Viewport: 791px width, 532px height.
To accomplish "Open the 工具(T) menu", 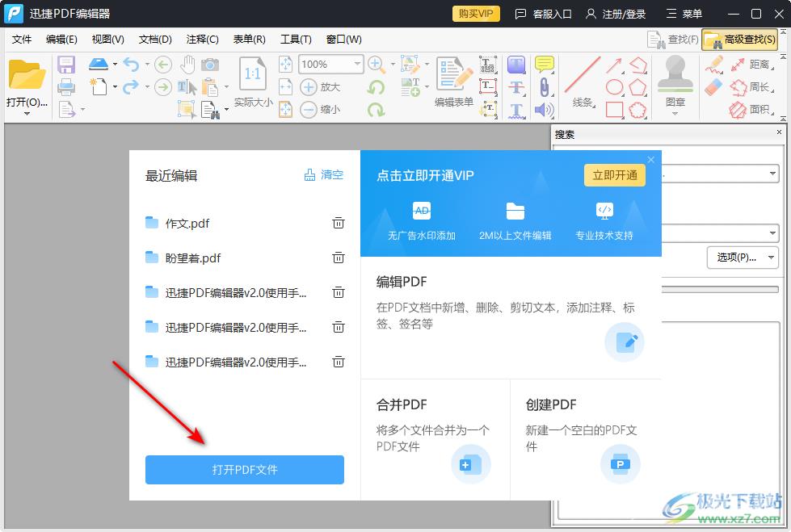I will pos(297,40).
